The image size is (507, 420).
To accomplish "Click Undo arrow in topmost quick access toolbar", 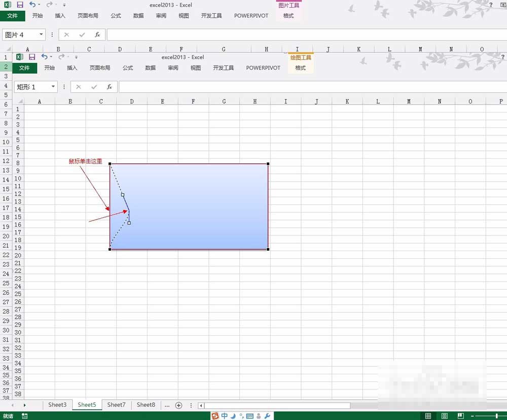I will click(32, 5).
